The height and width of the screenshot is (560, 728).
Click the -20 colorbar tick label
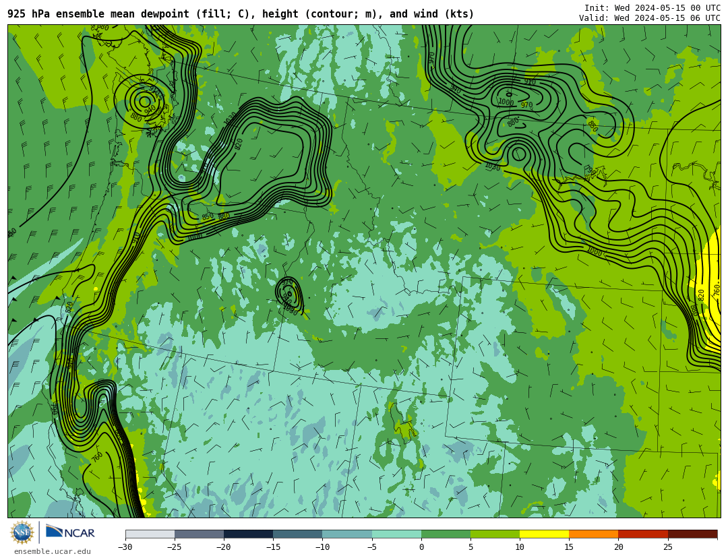pyautogui.click(x=223, y=547)
